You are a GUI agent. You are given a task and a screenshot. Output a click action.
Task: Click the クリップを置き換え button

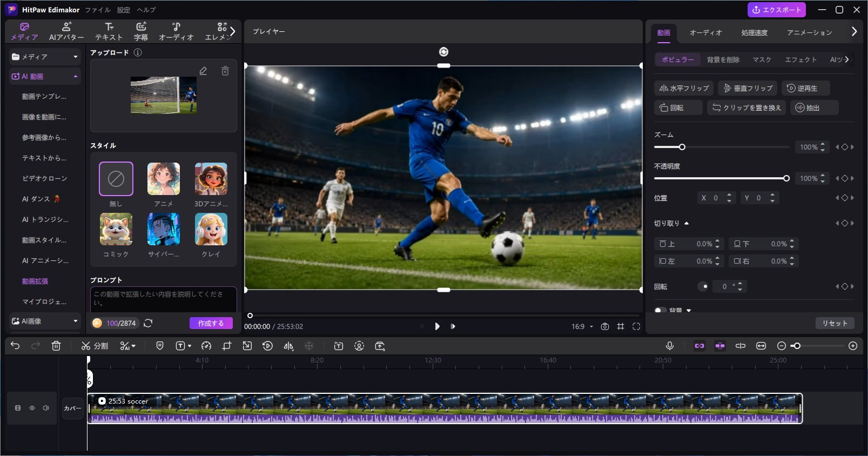pos(746,108)
